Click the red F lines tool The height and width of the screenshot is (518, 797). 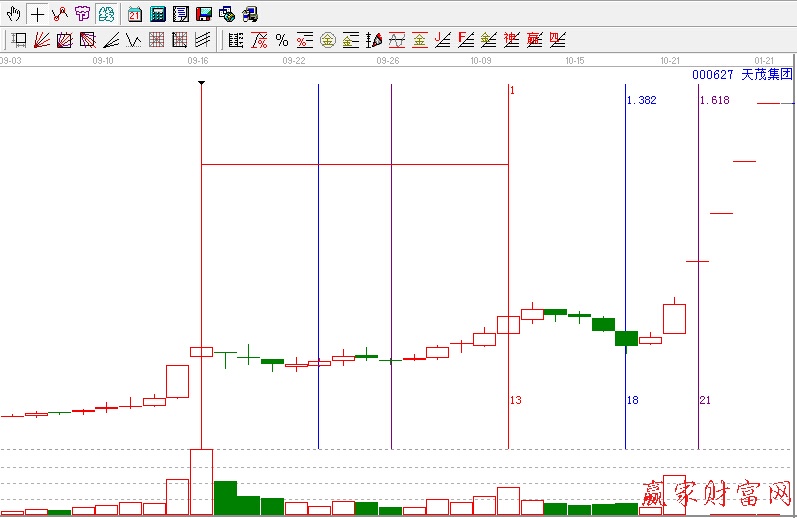click(x=465, y=40)
